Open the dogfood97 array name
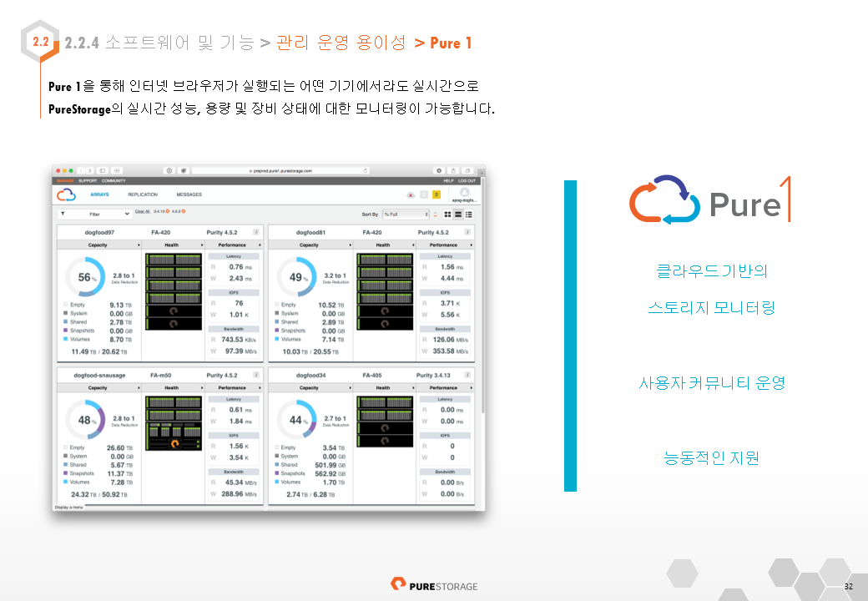Viewport: 868px width, 601px height. click(x=99, y=232)
